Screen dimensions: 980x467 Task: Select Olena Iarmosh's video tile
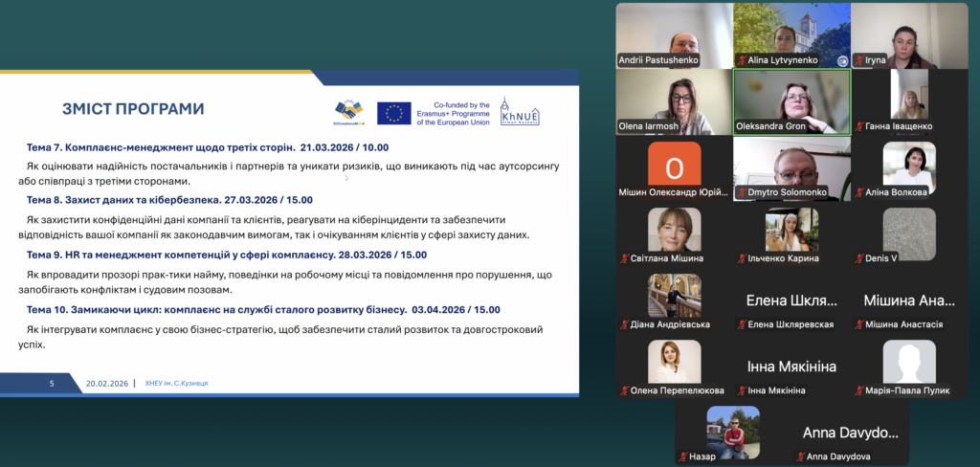[674, 100]
